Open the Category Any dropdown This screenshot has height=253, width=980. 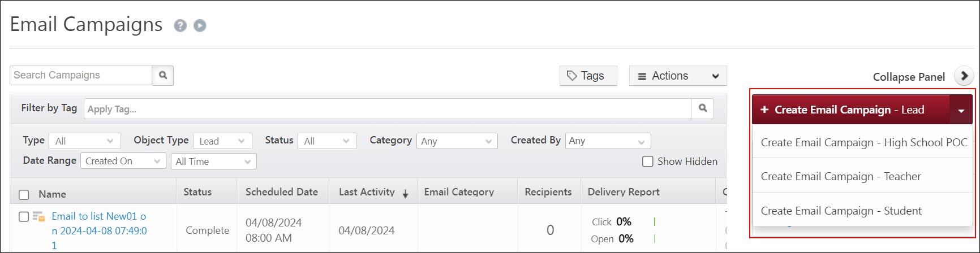(x=457, y=141)
